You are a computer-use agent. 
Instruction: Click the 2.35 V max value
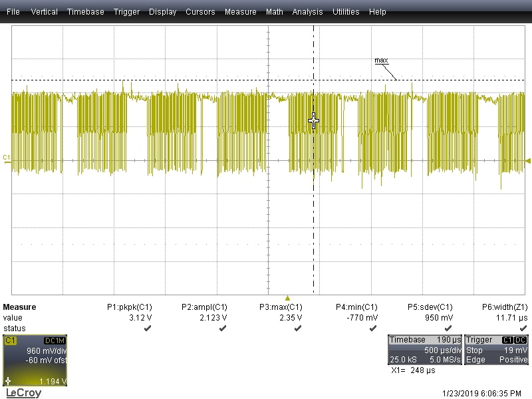(x=291, y=318)
